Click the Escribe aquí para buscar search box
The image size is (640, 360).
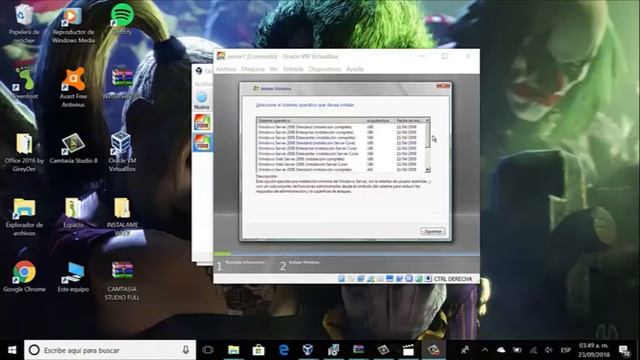coord(110,350)
